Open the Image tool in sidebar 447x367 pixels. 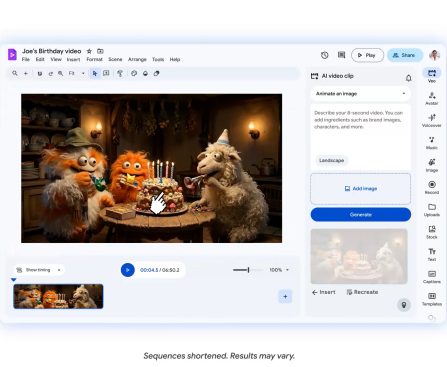(x=432, y=165)
